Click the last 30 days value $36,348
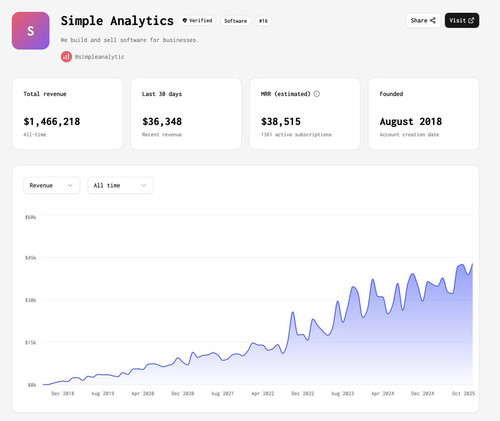This screenshot has height=421, width=500. (162, 122)
